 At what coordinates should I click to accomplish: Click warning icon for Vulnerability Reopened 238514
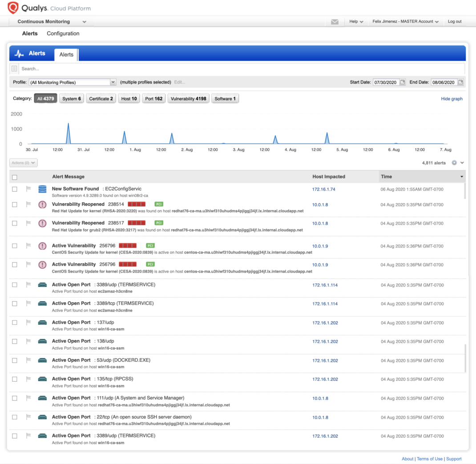click(x=42, y=205)
